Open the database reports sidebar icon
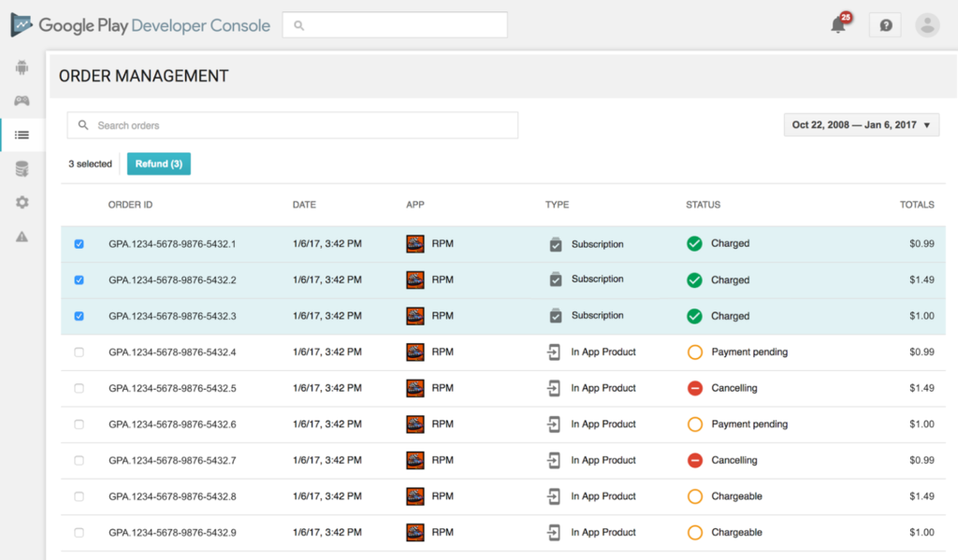Screen dimensions: 958x560 coord(22,169)
